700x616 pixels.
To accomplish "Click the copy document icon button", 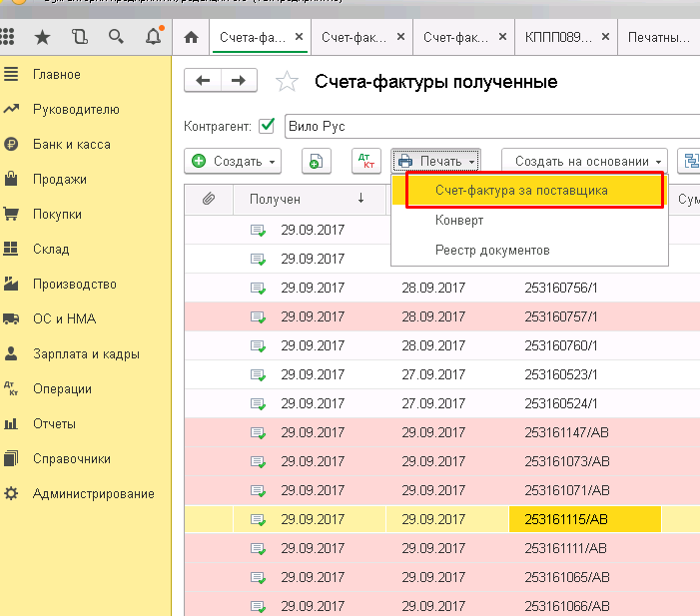I will click(316, 161).
